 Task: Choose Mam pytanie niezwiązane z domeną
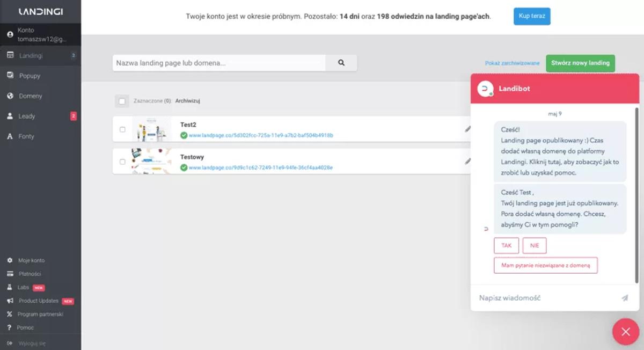point(546,265)
